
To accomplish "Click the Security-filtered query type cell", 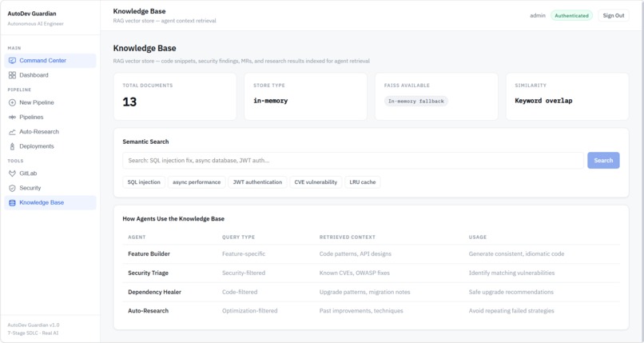I will point(244,273).
